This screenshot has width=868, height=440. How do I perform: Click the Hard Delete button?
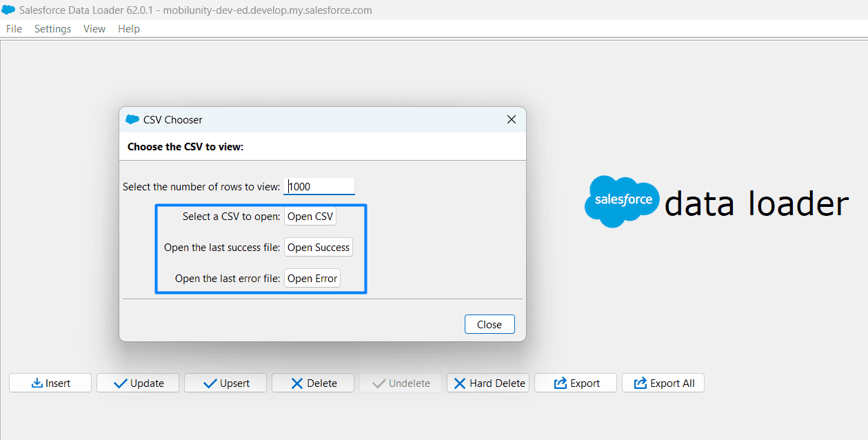click(x=488, y=383)
